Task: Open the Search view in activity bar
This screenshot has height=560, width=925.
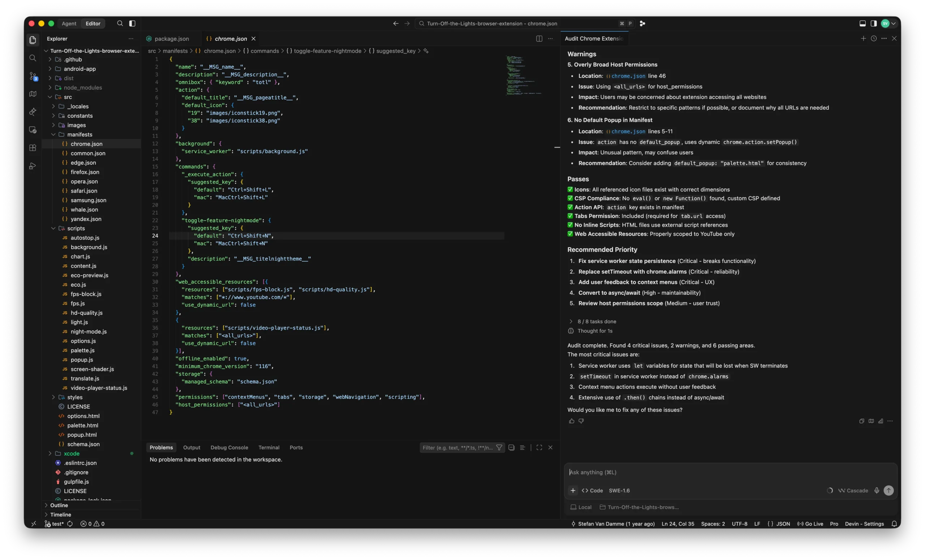Action: coord(33,58)
